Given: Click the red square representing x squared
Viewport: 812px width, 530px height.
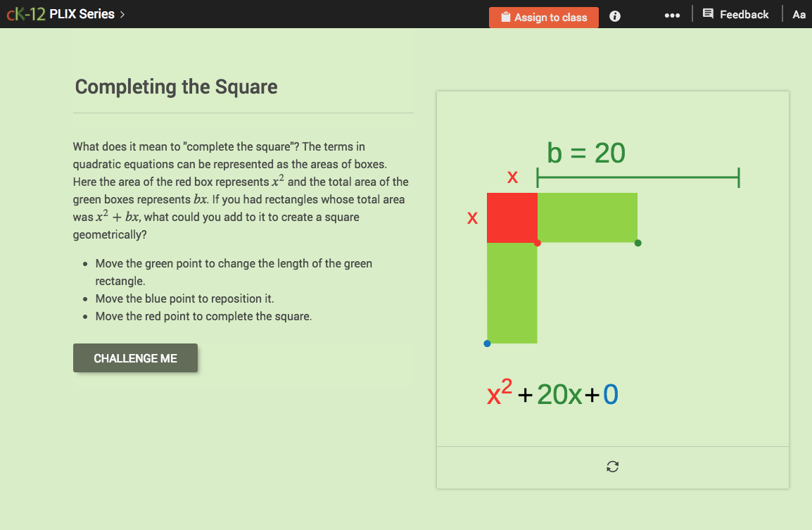Looking at the screenshot, I should pyautogui.click(x=512, y=217).
